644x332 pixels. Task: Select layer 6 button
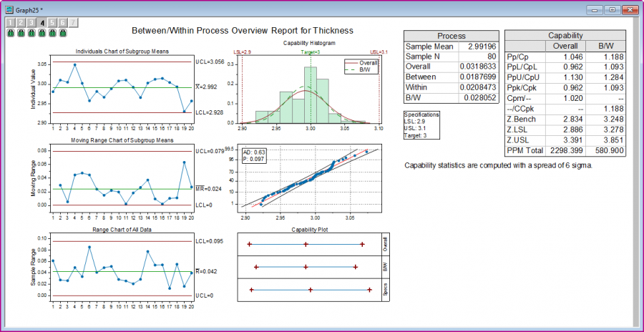point(63,23)
